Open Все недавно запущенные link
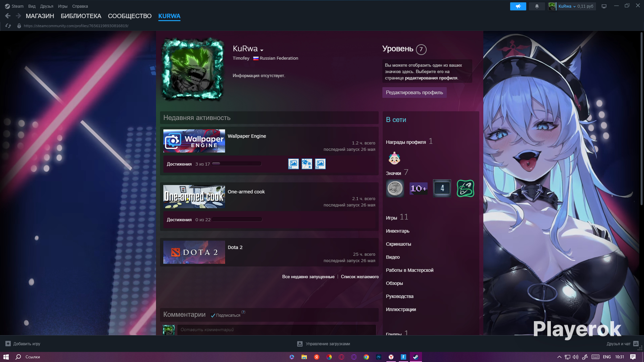This screenshot has height=362, width=644. (308, 277)
